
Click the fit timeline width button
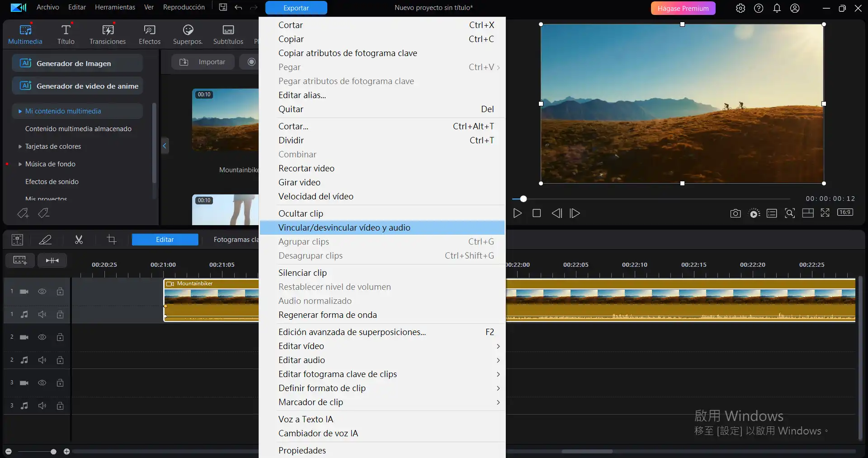click(x=52, y=260)
